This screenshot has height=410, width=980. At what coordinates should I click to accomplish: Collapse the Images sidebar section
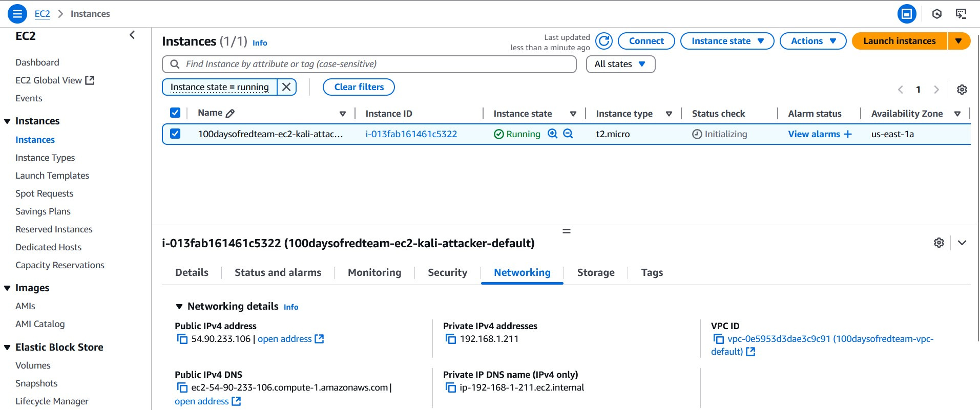7,288
